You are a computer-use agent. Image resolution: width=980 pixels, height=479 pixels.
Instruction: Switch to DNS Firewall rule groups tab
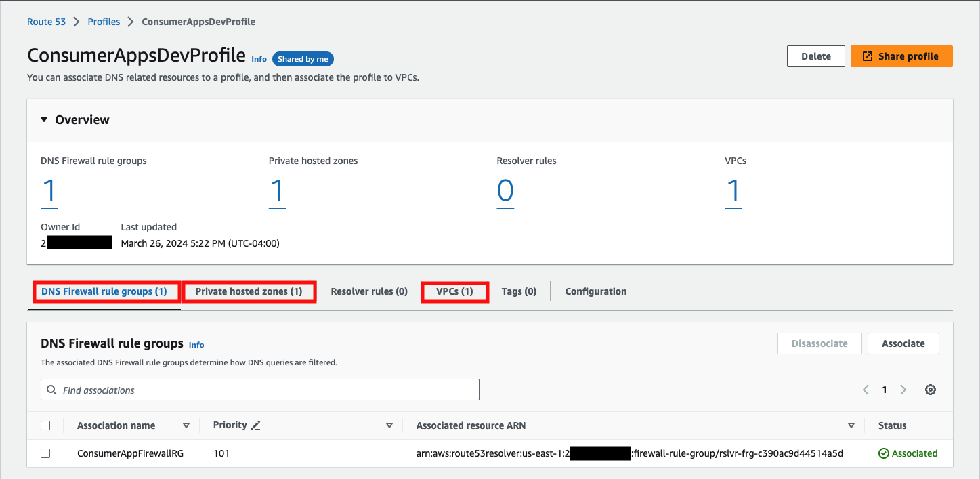click(x=104, y=291)
